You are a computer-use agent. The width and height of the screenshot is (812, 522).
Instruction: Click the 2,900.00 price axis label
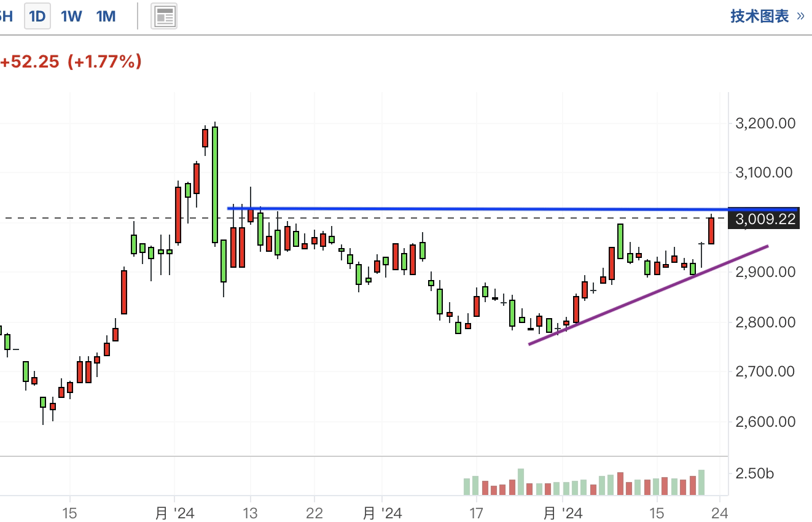[x=765, y=271]
